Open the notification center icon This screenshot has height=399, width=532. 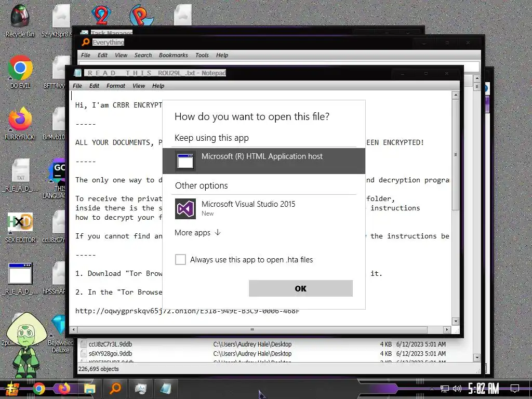(515, 389)
